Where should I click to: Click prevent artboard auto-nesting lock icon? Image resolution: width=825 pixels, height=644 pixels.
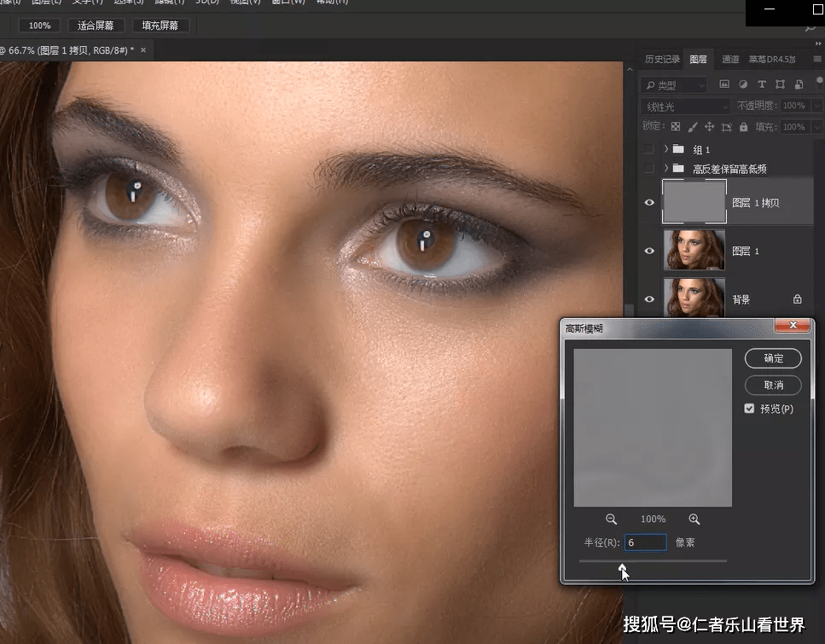click(x=727, y=127)
